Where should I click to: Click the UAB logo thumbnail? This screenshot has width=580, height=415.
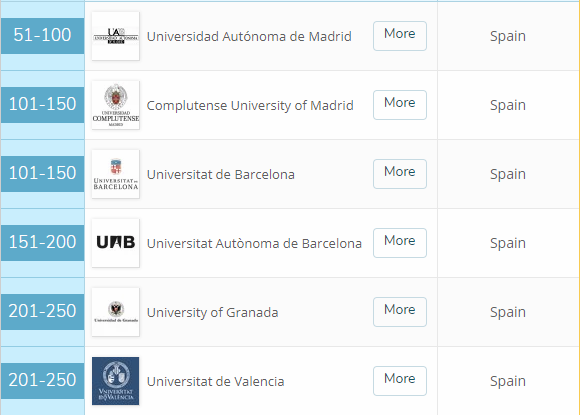coord(115,243)
